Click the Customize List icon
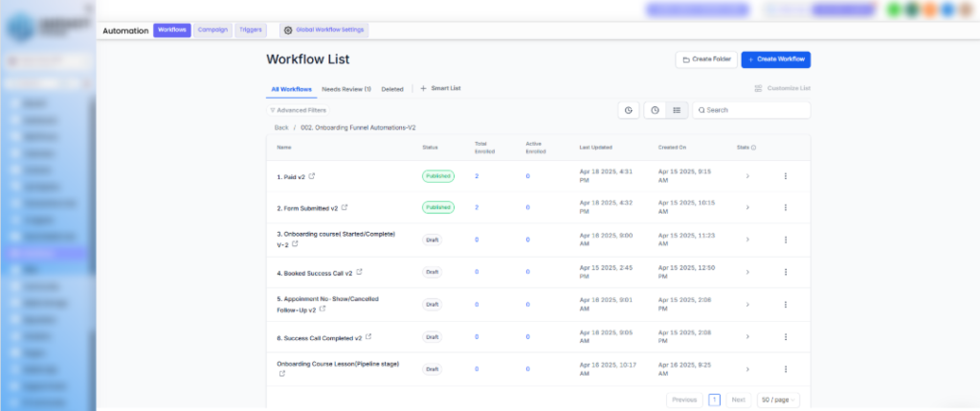Screen dimensions: 980x411 point(758,89)
